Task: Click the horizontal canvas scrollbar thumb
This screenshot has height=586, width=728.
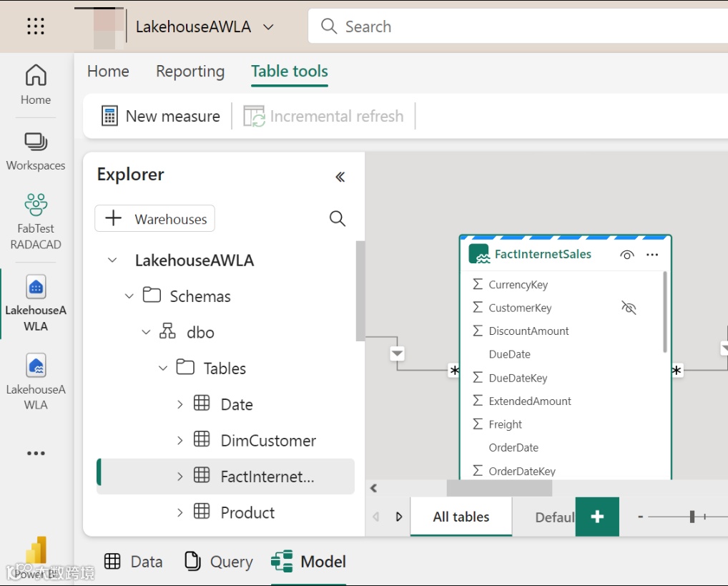Action: coord(499,488)
